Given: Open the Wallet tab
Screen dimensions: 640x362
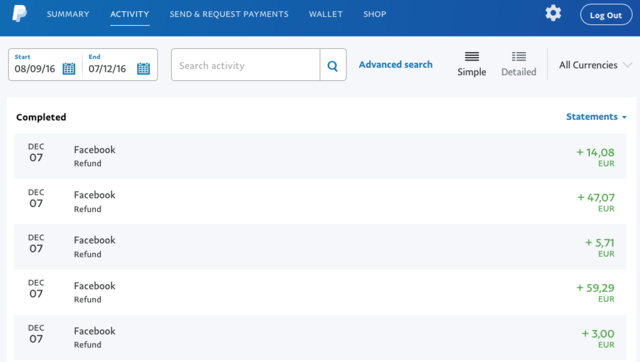Looking at the screenshot, I should point(326,14).
